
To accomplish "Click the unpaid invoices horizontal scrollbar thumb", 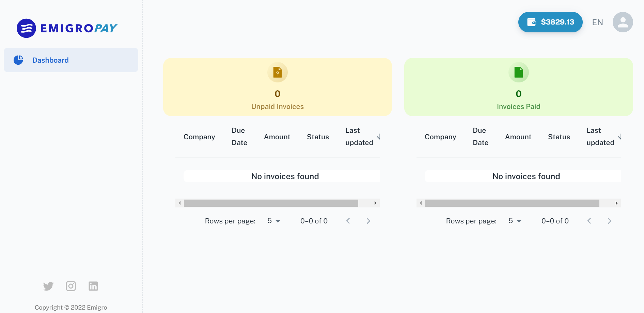I will (271, 203).
